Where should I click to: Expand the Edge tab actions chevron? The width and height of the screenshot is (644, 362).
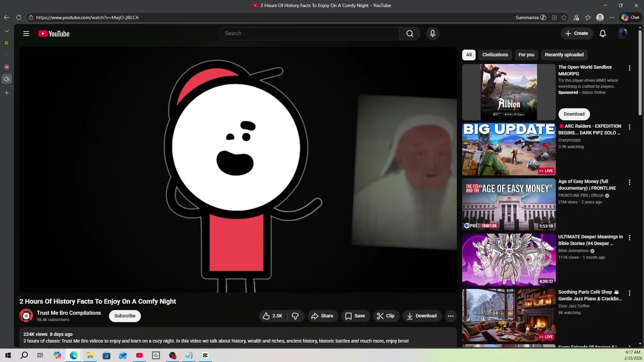point(7,31)
